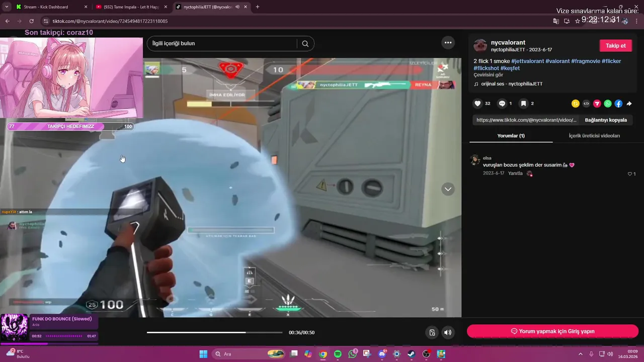Open nycvalorant's profile avatar
The height and width of the screenshot is (362, 644).
[x=480, y=46]
